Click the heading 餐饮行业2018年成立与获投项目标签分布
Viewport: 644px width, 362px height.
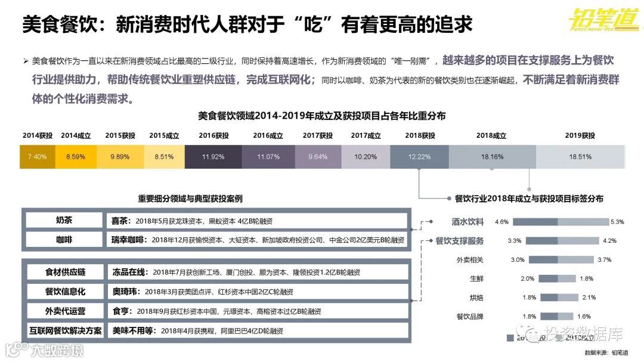[529, 199]
